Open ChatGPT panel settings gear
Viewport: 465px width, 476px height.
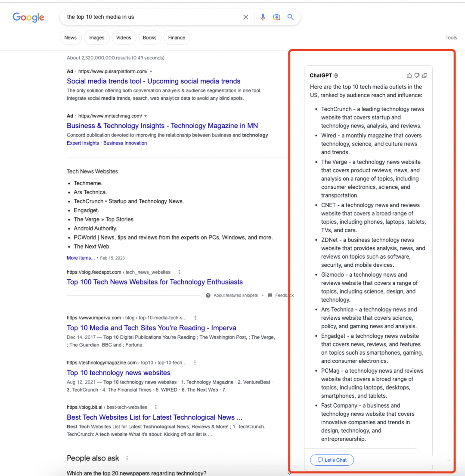click(336, 75)
